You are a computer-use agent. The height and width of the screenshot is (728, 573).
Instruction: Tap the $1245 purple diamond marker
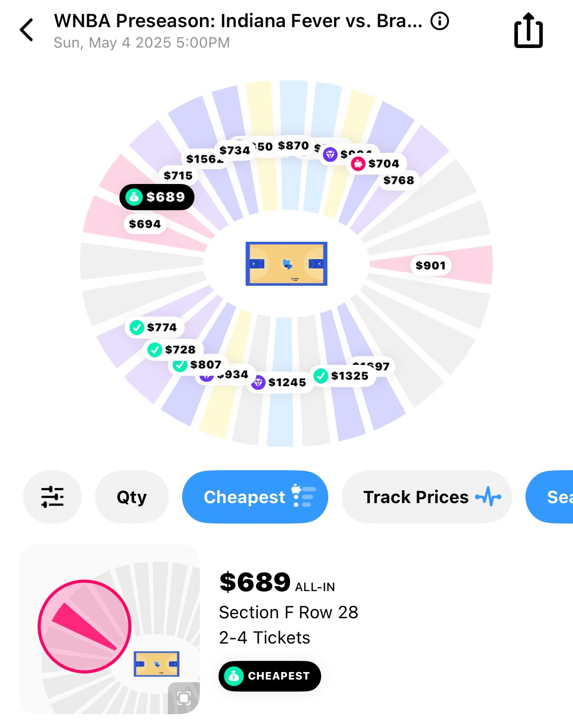tap(279, 382)
